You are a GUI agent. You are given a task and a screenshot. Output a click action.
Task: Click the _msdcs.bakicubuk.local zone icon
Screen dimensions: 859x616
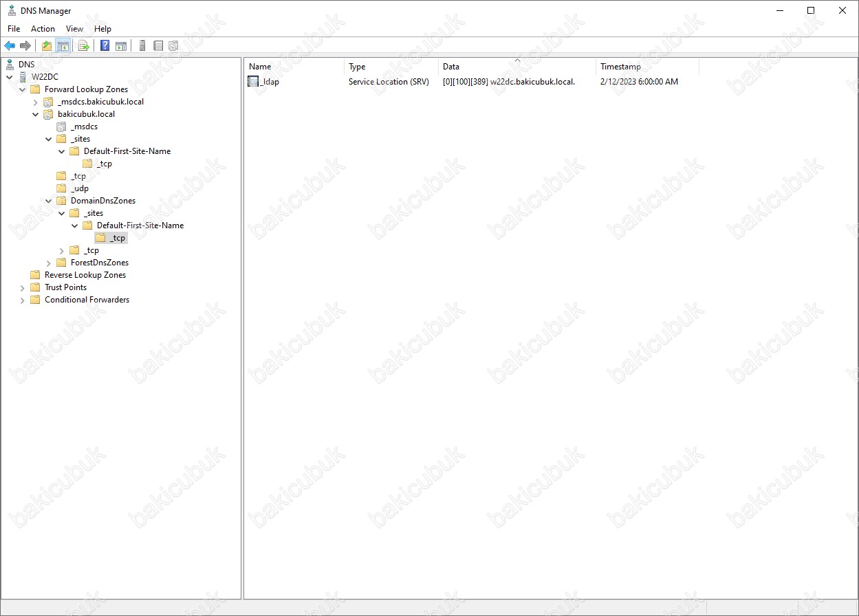[48, 102]
